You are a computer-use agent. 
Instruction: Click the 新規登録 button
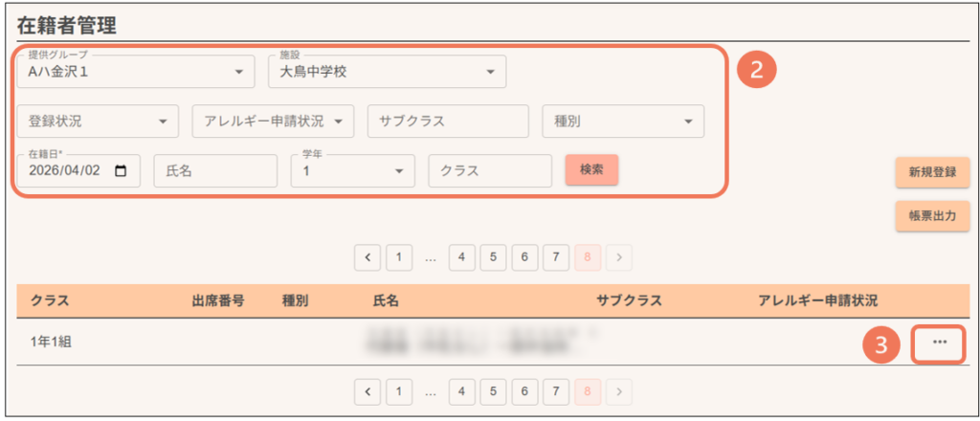(932, 172)
